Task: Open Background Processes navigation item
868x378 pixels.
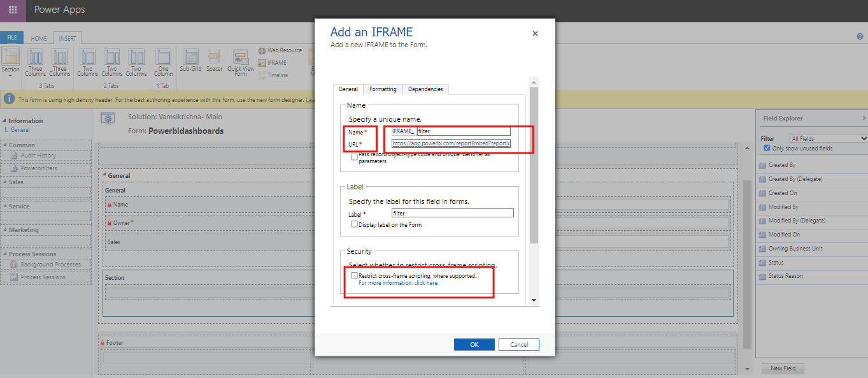Action: [x=50, y=265]
